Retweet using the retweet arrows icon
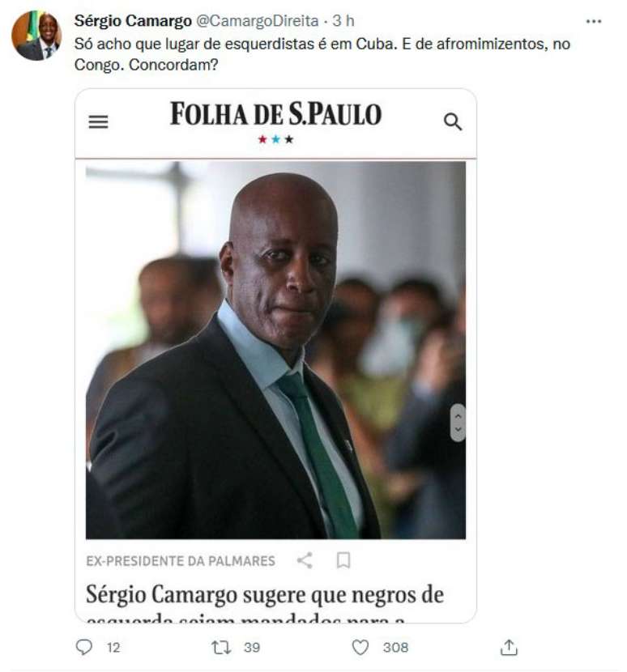This screenshot has width=627, height=672. click(x=221, y=647)
